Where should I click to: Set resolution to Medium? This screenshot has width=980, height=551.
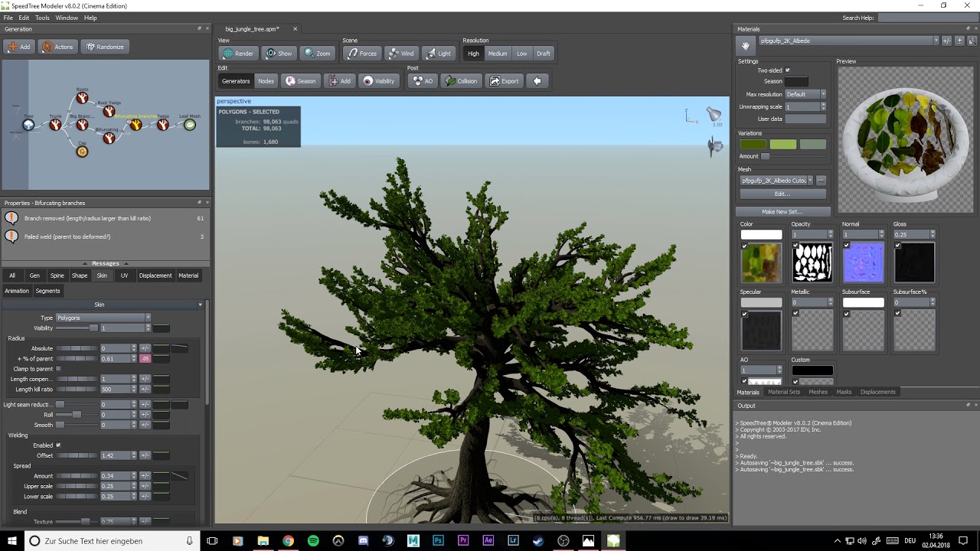498,54
